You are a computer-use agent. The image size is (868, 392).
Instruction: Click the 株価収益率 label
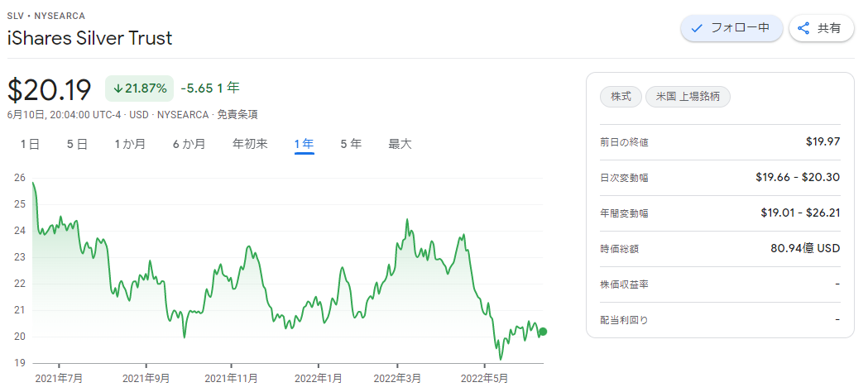click(625, 284)
